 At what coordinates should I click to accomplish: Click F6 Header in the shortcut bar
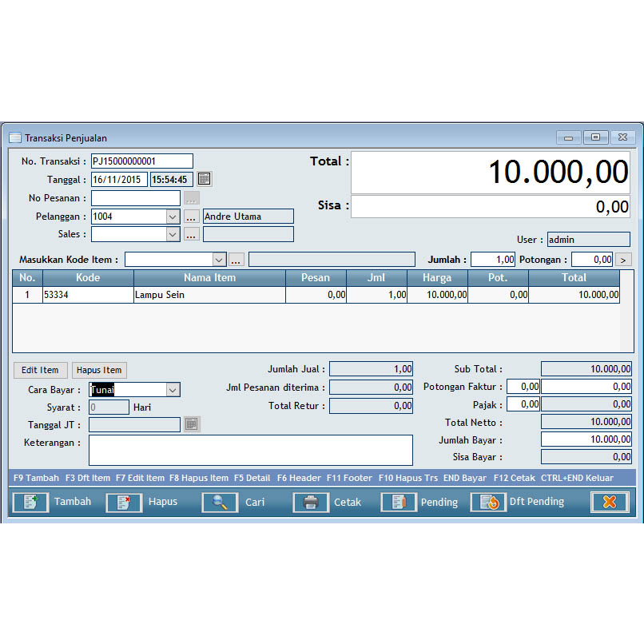tap(299, 477)
